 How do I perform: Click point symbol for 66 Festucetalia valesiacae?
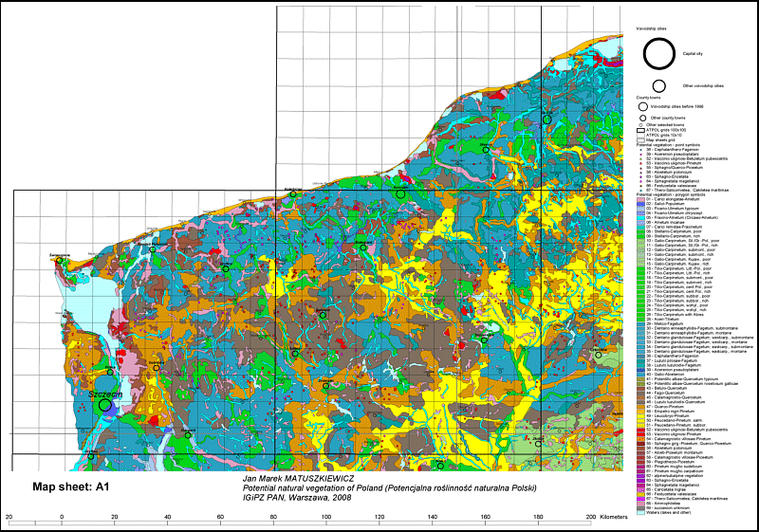pyautogui.click(x=641, y=186)
